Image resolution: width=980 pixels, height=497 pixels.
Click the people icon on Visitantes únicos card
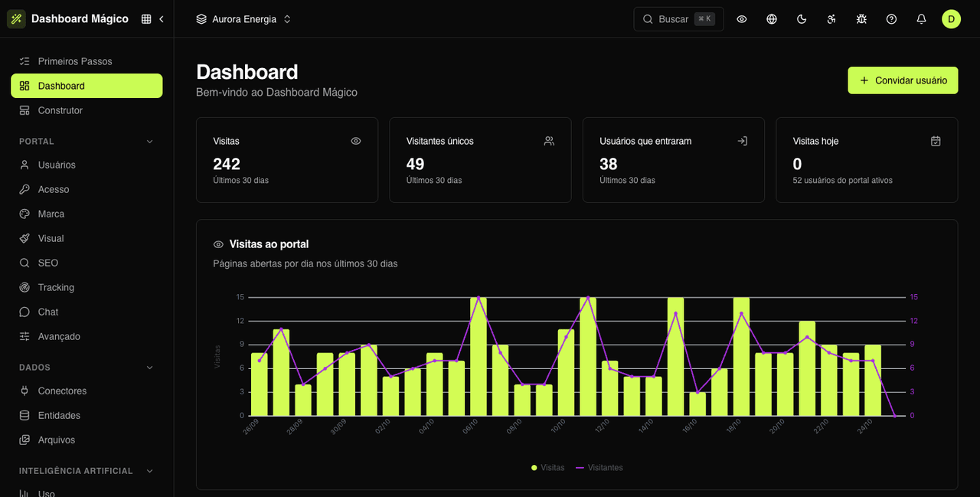pos(549,141)
